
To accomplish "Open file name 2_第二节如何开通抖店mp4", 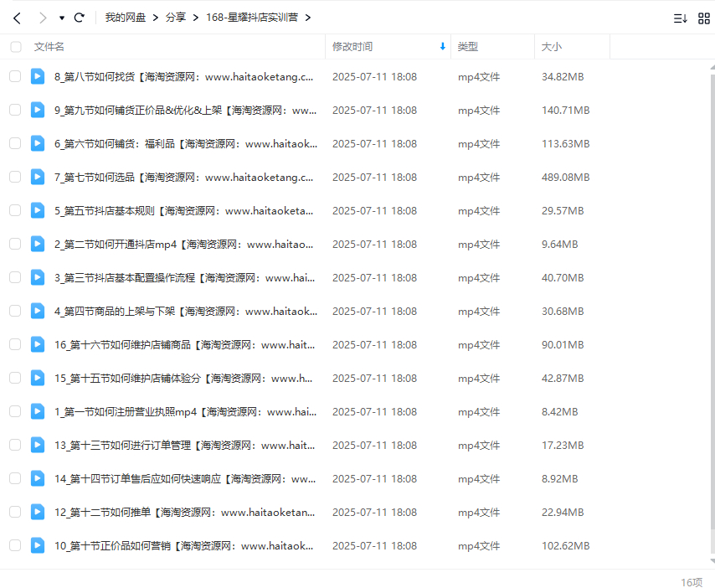I will (x=183, y=244).
